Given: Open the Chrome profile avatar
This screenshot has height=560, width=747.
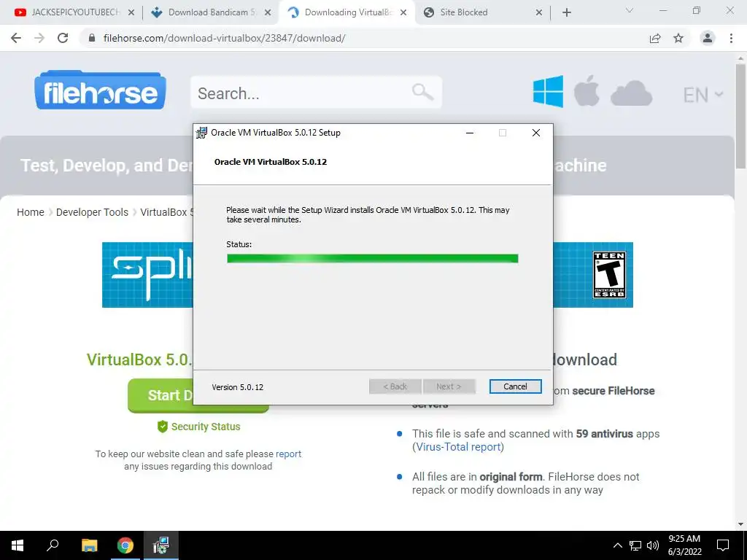Looking at the screenshot, I should (708, 38).
